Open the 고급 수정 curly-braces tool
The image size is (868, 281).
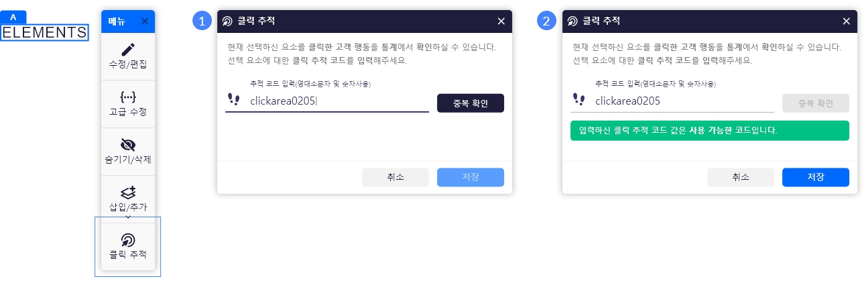[x=127, y=103]
